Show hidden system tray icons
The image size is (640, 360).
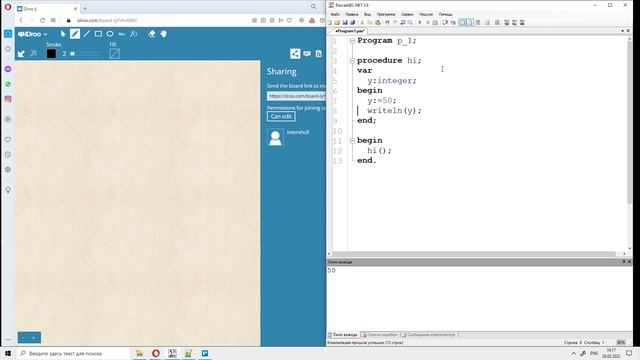tap(573, 353)
